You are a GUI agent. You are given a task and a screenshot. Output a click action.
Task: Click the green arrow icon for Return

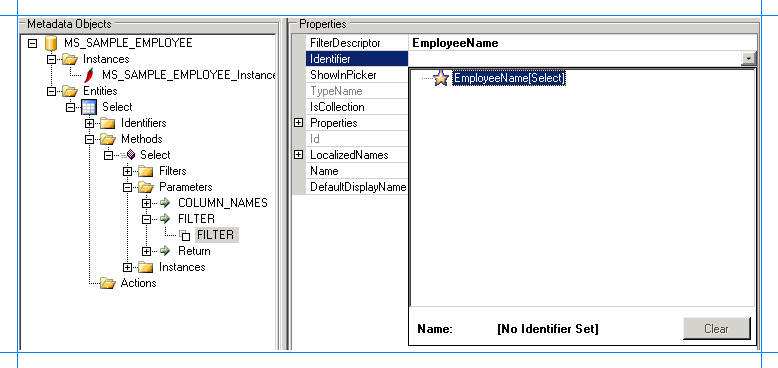click(165, 251)
